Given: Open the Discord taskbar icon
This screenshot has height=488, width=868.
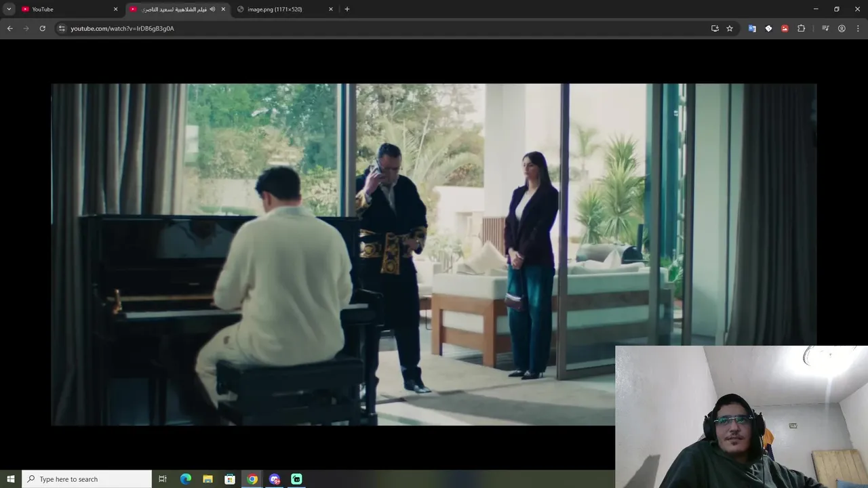Looking at the screenshot, I should point(275,479).
